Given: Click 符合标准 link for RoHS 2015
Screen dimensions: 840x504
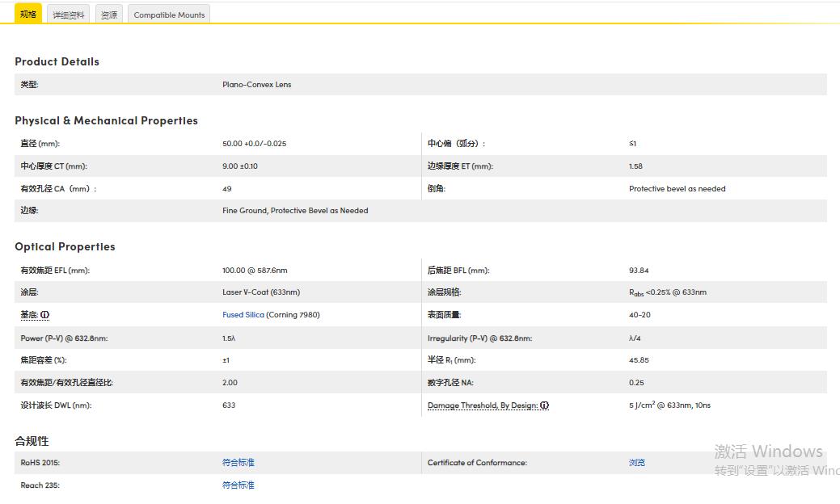Looking at the screenshot, I should tap(238, 463).
